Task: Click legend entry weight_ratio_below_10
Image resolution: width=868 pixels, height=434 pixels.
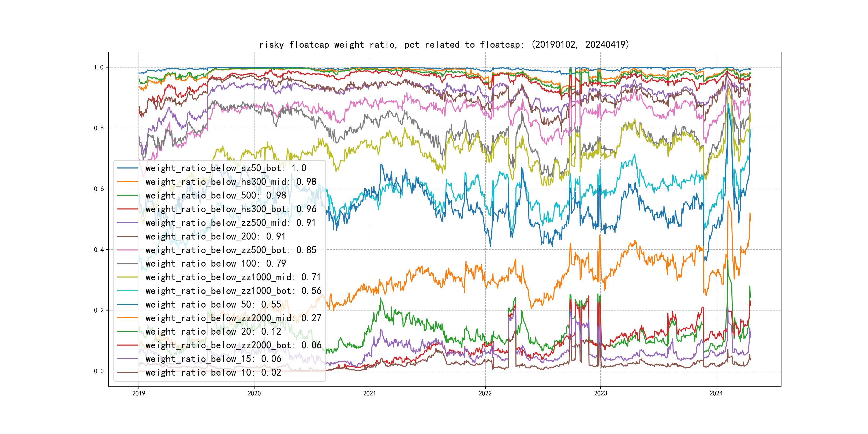Action: 213,373
